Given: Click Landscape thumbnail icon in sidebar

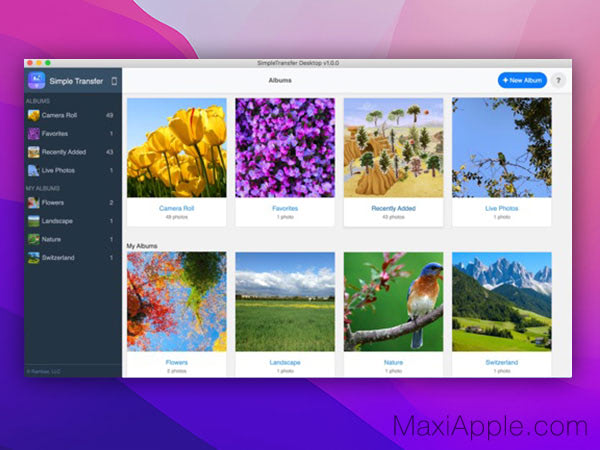Looking at the screenshot, I should pyautogui.click(x=33, y=221).
